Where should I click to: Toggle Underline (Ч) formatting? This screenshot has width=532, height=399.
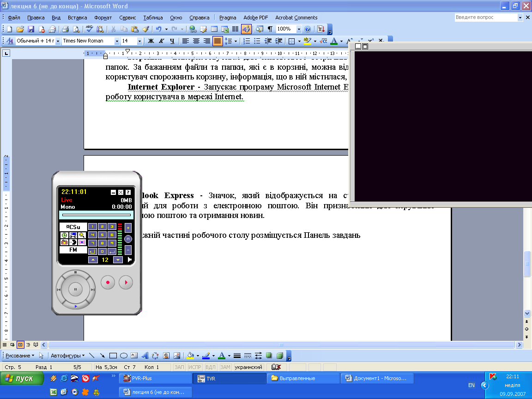click(x=172, y=41)
